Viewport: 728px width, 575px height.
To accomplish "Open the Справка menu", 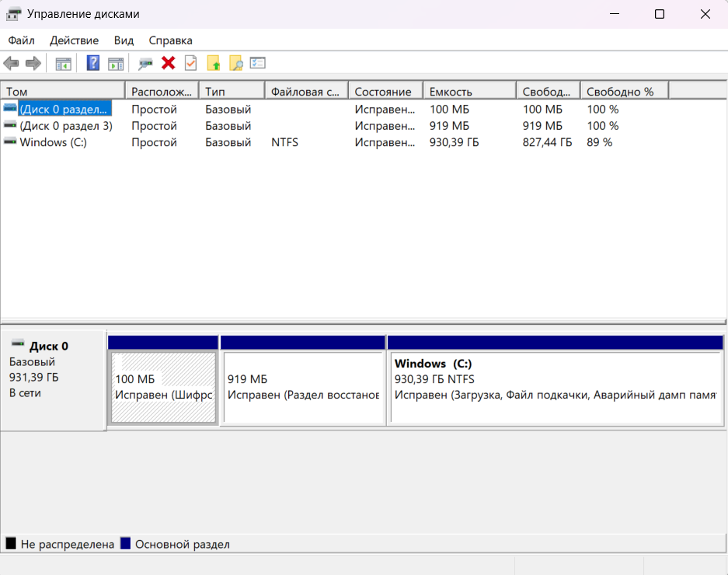I will [170, 40].
